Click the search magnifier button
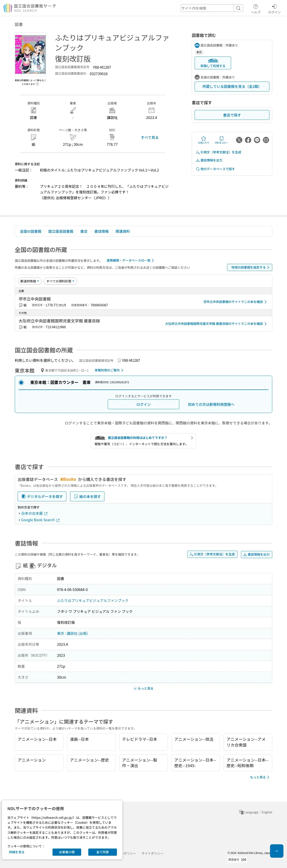The width and height of the screenshot is (287, 868). click(x=238, y=8)
